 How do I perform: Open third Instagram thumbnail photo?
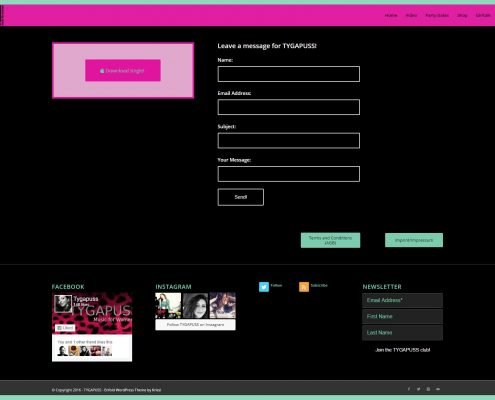[223, 305]
